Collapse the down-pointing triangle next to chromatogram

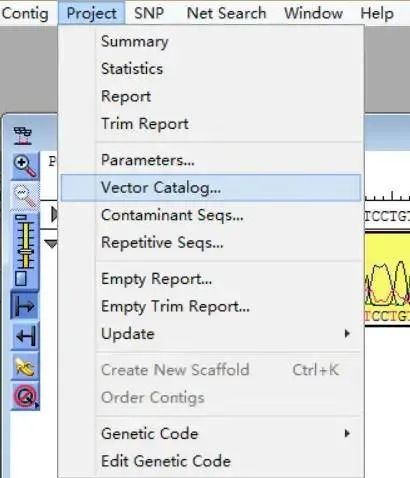(51, 244)
